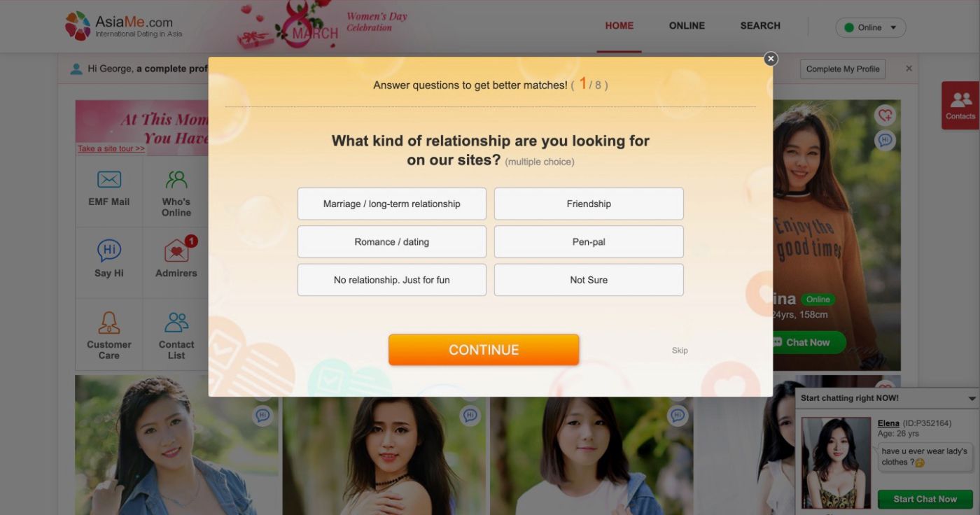Screen dimensions: 980x515
Task: Choose the Romance / dating option
Action: 392,241
